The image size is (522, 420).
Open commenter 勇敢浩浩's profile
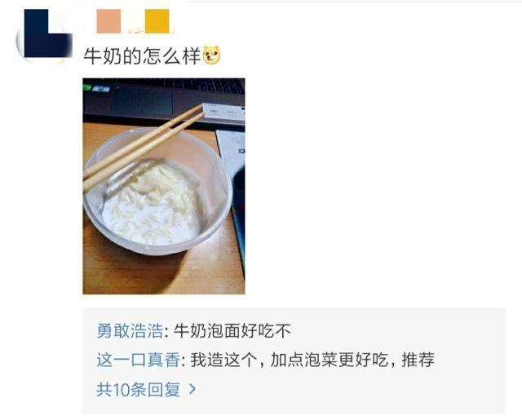[130, 330]
